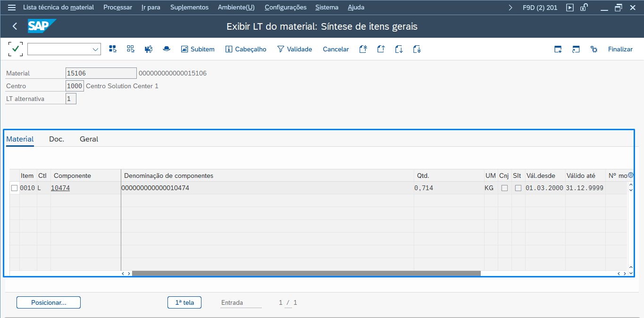Click the quantity cell 0,714
Image resolution: width=644 pixels, height=318 pixels.
[449, 188]
